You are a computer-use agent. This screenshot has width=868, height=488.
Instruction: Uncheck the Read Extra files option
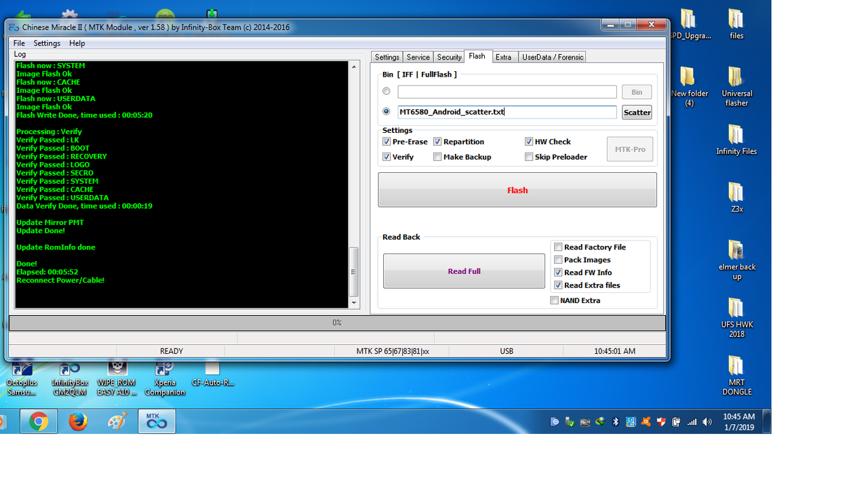[558, 285]
